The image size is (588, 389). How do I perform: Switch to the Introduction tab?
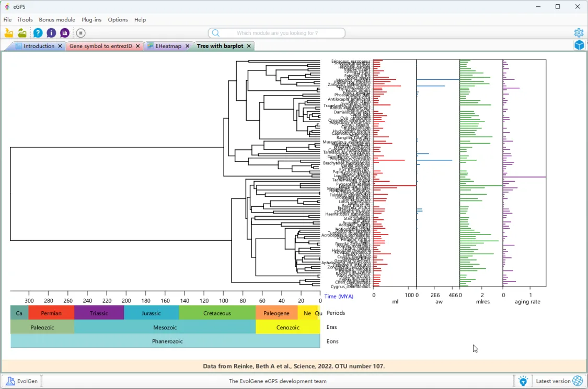coord(39,46)
